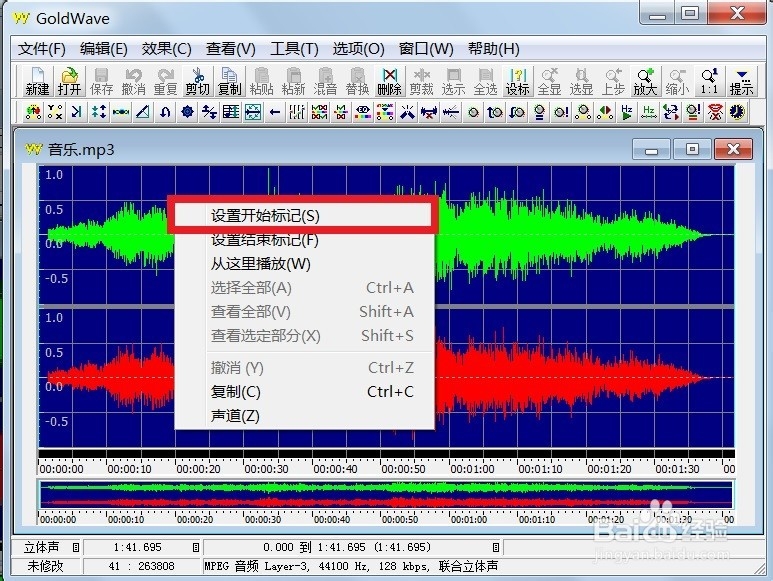Screen dimensions: 773x581
Task: Click the 复制 (Copy) toolbar button
Action: [229, 81]
